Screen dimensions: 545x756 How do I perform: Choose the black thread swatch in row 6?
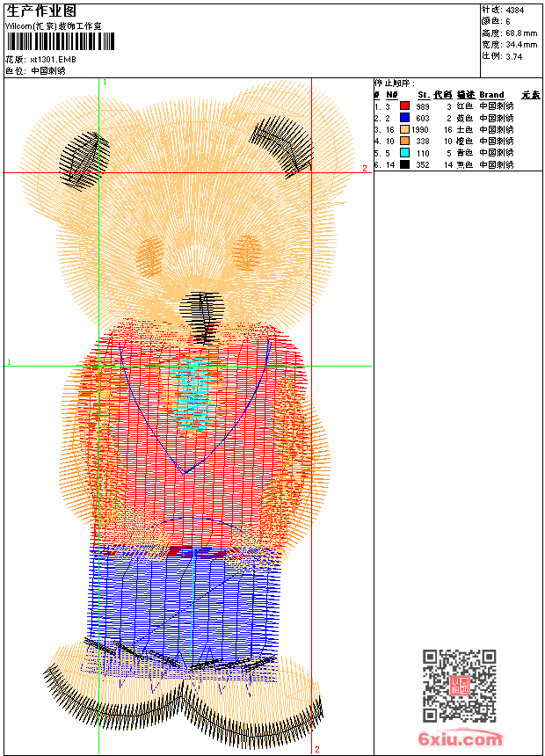[x=405, y=164]
